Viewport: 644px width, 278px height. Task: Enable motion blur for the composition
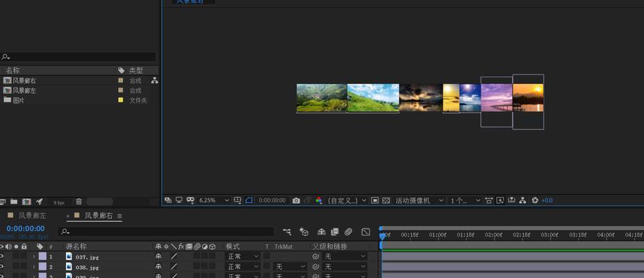click(349, 232)
